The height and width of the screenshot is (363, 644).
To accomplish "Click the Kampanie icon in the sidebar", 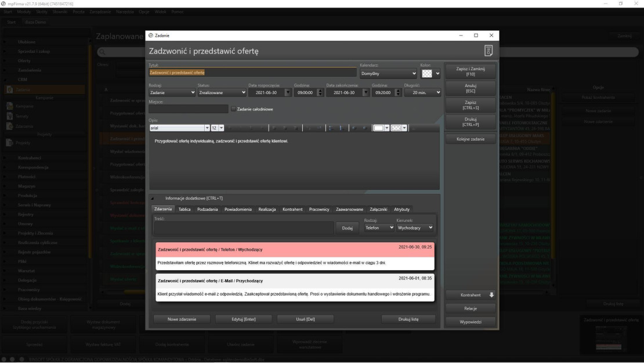I will coord(10,106).
